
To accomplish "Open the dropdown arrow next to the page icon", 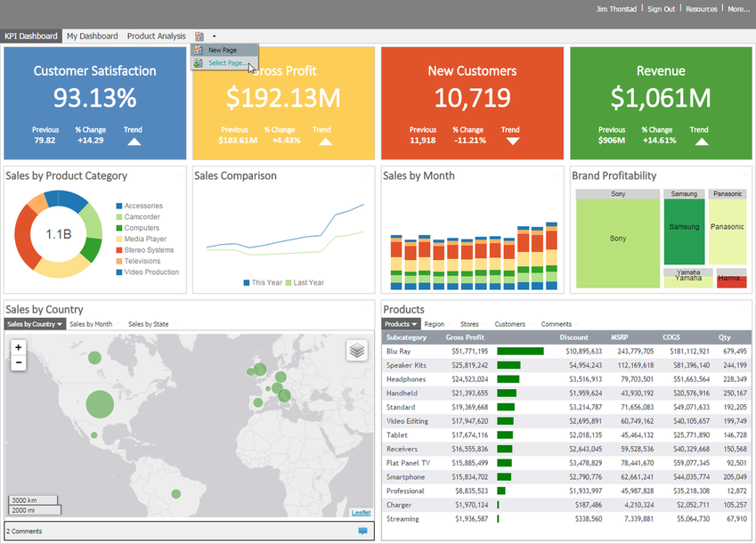I will tap(214, 37).
